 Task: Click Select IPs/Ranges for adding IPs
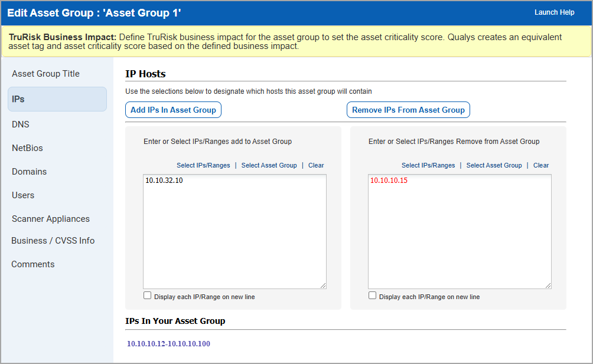203,165
